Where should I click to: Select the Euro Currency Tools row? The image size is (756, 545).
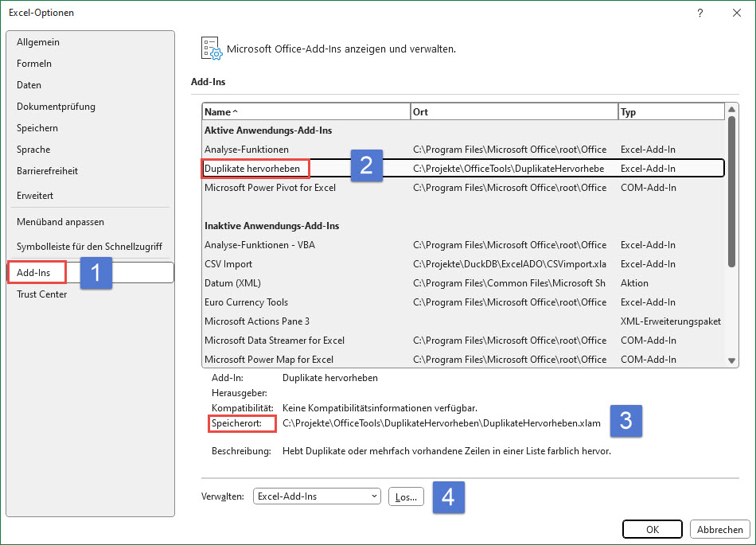[x=463, y=302]
